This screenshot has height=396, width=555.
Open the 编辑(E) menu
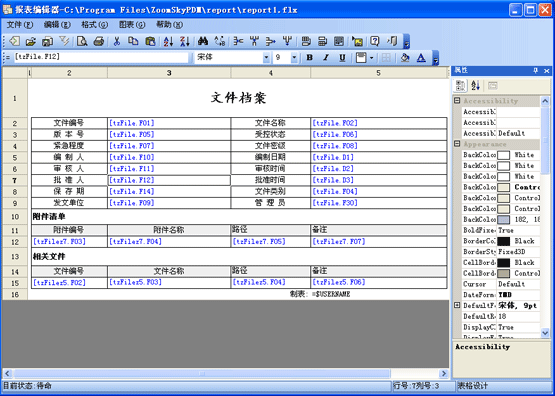click(x=57, y=25)
